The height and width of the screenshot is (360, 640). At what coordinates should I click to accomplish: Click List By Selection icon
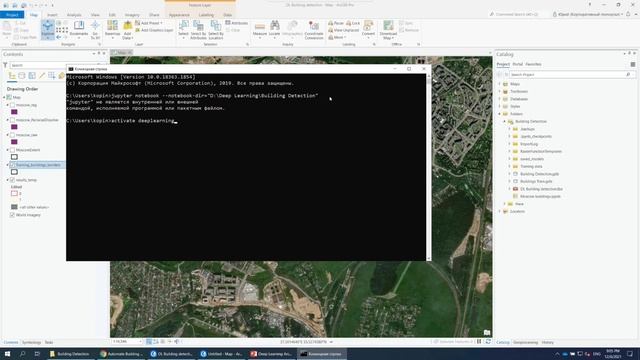point(32,76)
